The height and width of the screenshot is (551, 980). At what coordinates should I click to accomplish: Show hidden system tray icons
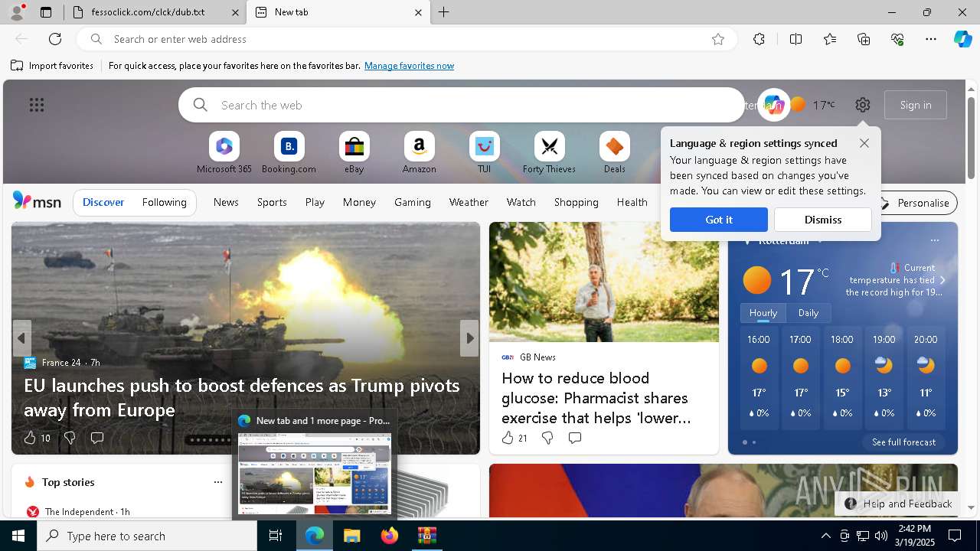point(825,536)
